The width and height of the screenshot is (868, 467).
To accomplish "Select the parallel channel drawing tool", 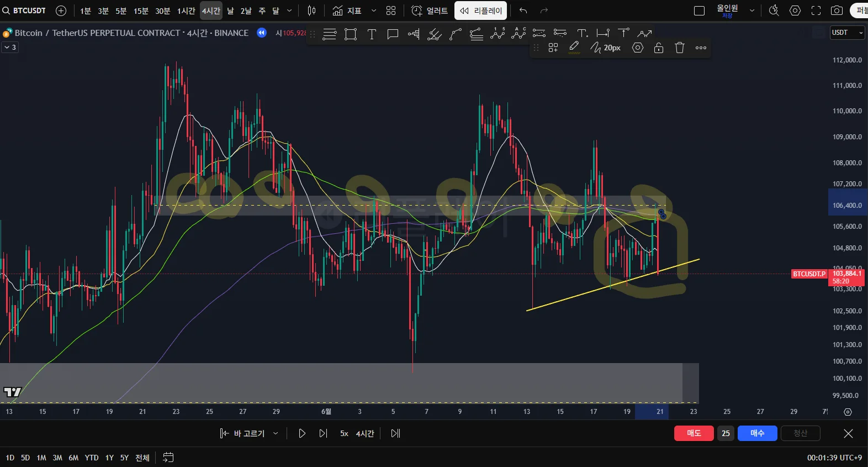I will click(x=435, y=34).
